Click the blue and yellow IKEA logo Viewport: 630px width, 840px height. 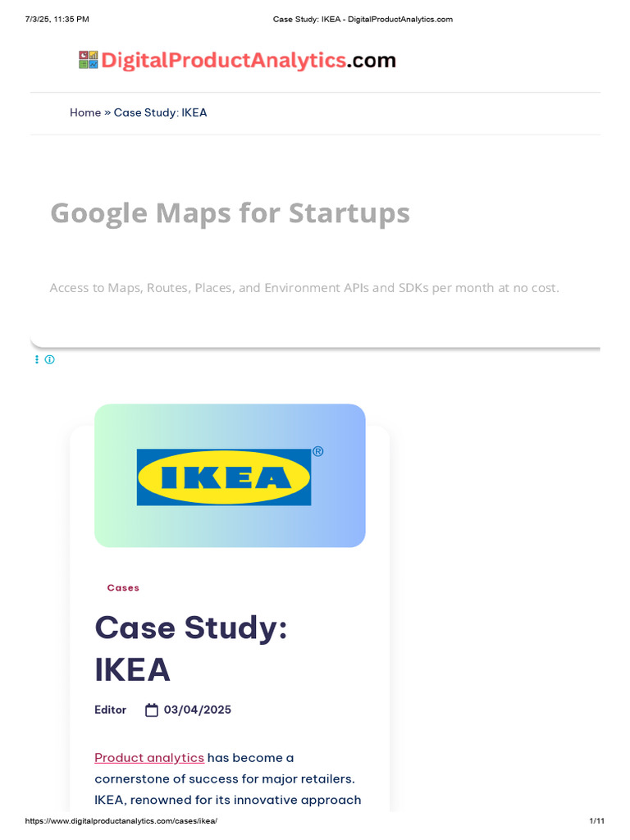[x=224, y=477]
